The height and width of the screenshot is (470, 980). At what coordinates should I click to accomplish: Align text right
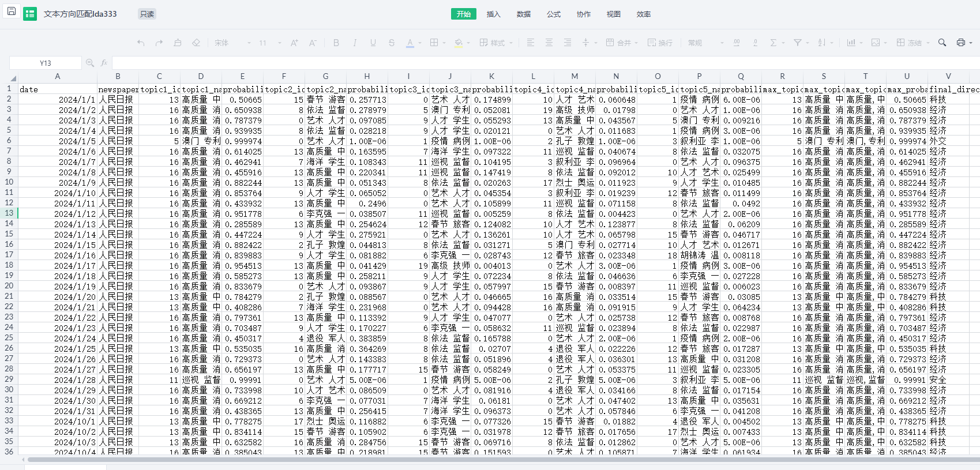pos(568,43)
